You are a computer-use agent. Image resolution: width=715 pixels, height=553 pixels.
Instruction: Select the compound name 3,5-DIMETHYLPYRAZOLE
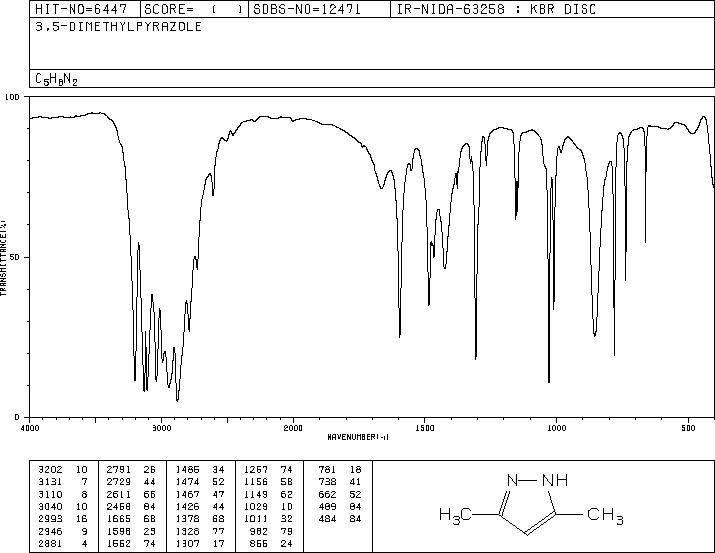(x=119, y=26)
